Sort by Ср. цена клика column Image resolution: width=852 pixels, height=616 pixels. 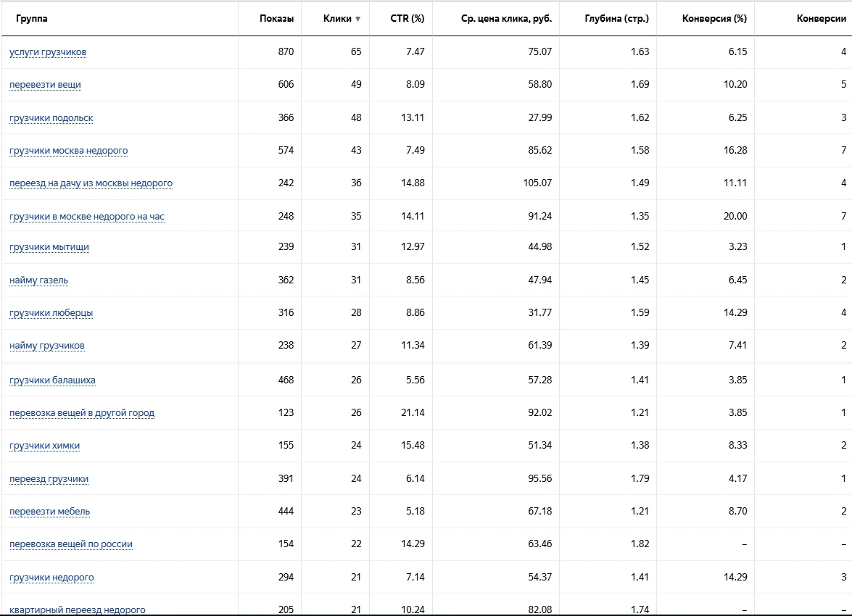[506, 19]
